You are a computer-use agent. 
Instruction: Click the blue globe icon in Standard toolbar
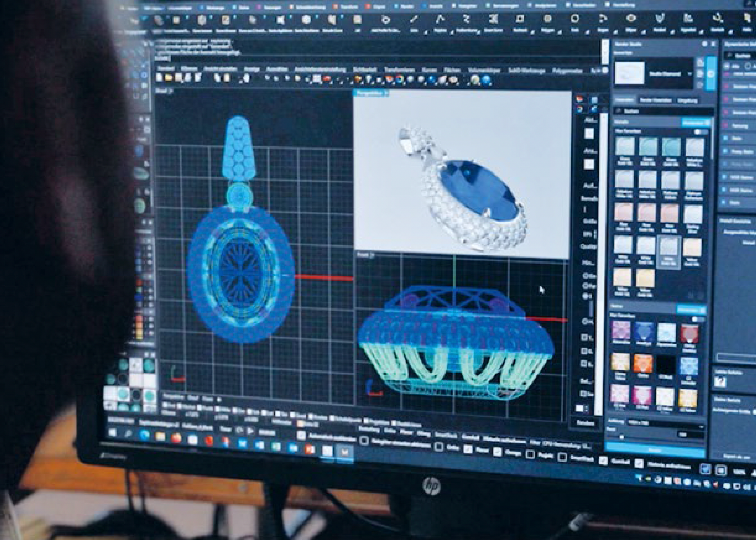486,80
